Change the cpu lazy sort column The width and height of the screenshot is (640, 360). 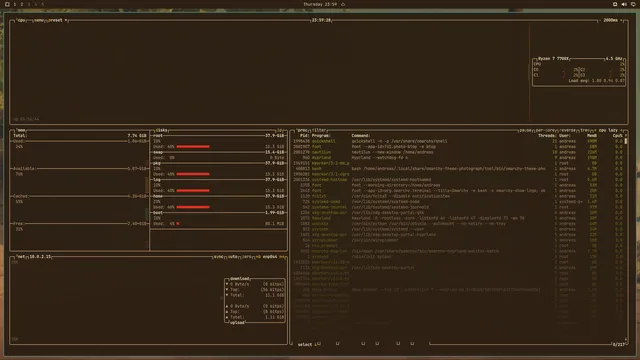[608, 130]
